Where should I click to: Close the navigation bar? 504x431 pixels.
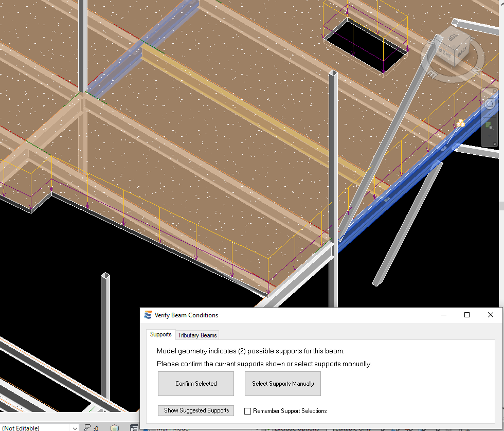pyautogui.click(x=495, y=91)
